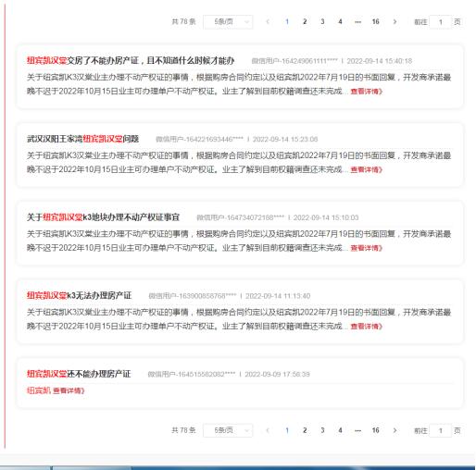Image resolution: width=476 pixels, height=470 pixels.
Task: Go to page 16 in top pagination
Action: (375, 21)
